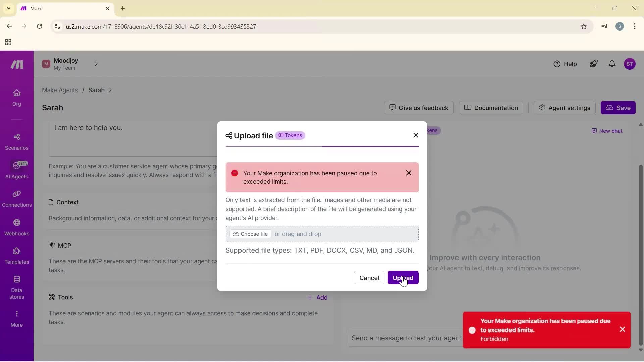The height and width of the screenshot is (362, 644).
Task: Expand the Sarah breadcrumb chevron
Action: pos(110,90)
